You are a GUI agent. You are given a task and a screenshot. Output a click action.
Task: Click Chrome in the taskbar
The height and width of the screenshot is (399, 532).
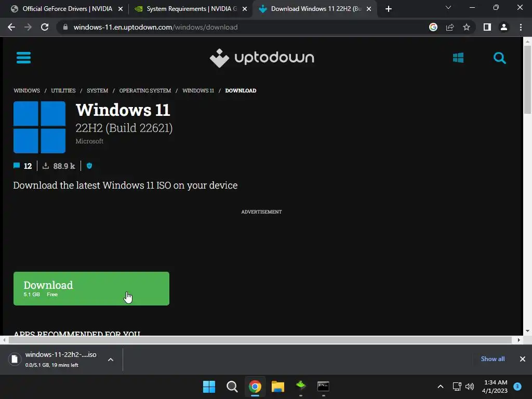pos(255,387)
